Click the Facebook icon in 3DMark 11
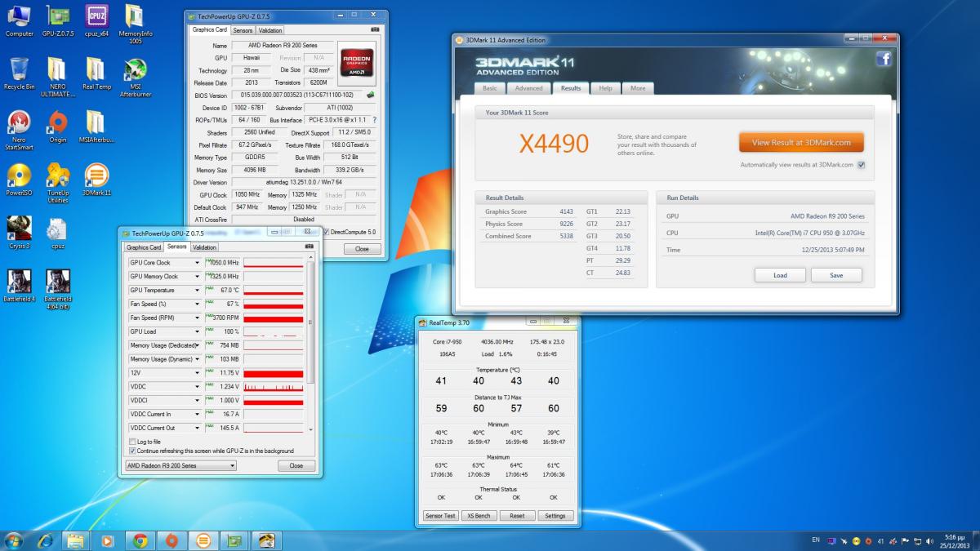 (883, 59)
